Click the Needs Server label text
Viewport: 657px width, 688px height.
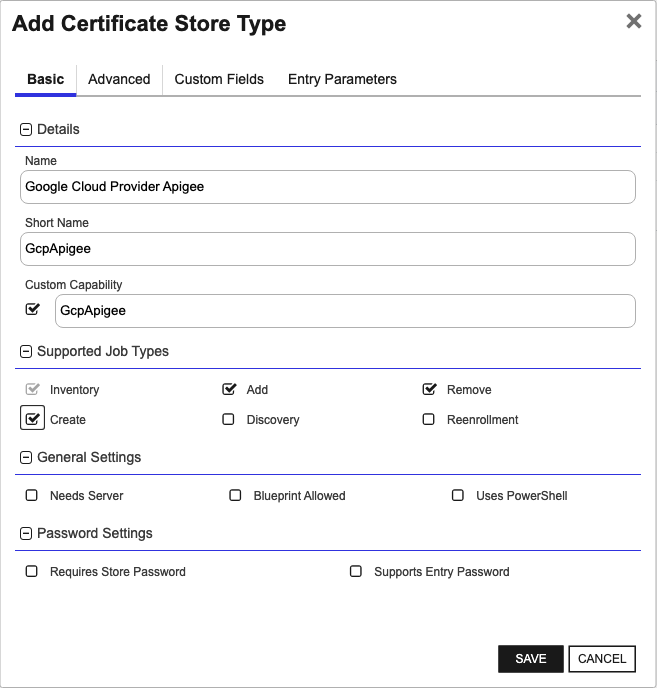[86, 496]
